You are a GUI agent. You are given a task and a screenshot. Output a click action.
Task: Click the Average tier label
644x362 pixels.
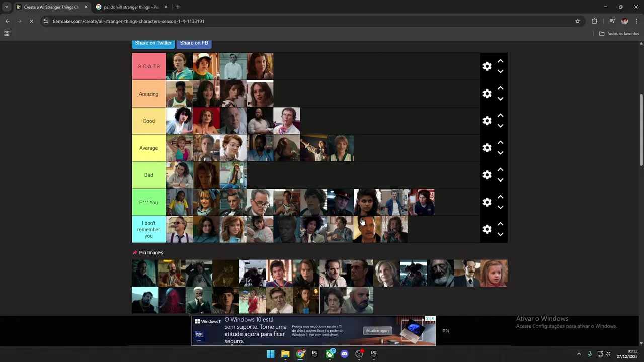click(x=148, y=148)
